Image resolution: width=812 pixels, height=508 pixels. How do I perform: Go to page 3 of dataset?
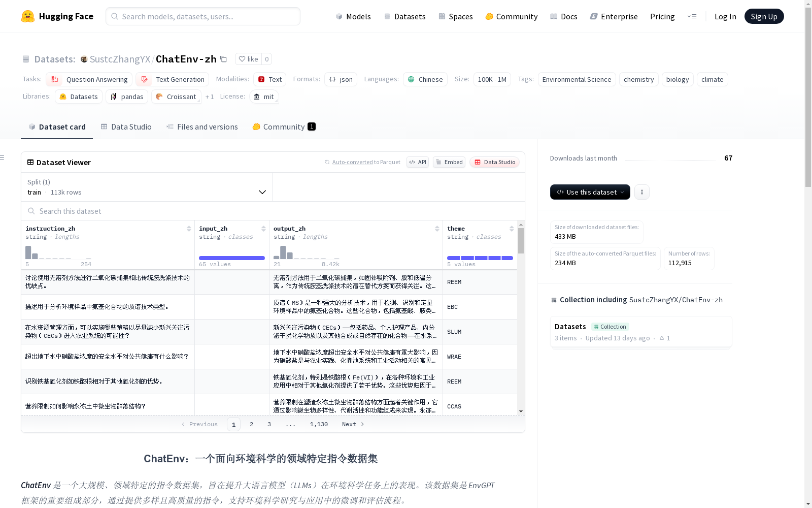269,424
